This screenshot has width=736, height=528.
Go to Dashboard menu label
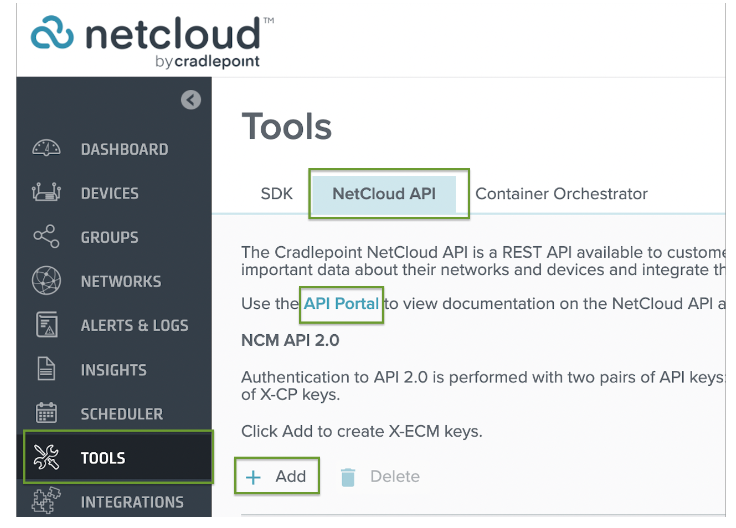coord(124,149)
